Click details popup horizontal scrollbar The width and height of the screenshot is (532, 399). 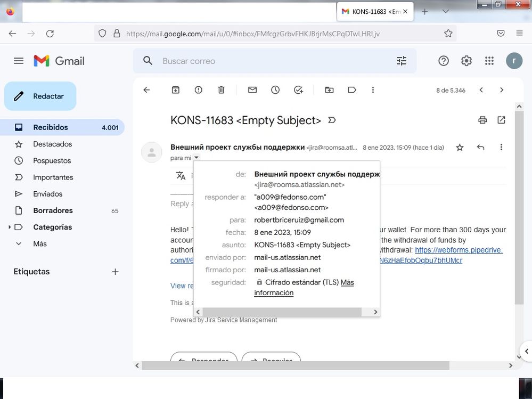click(x=282, y=312)
